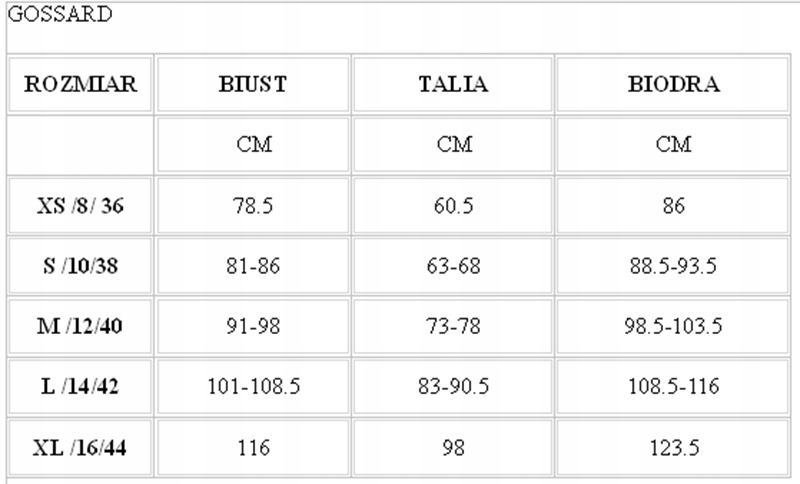800x484 pixels.
Task: Click the BIUST column header
Action: tap(253, 84)
